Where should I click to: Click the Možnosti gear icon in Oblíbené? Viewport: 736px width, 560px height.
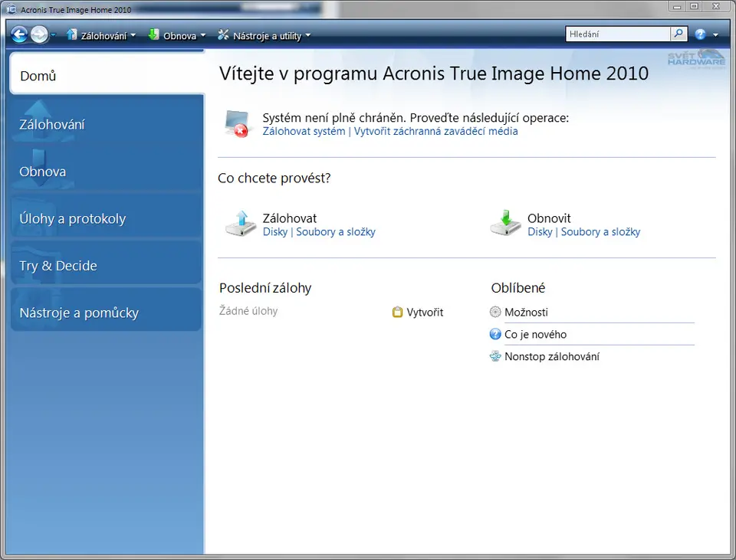click(495, 313)
